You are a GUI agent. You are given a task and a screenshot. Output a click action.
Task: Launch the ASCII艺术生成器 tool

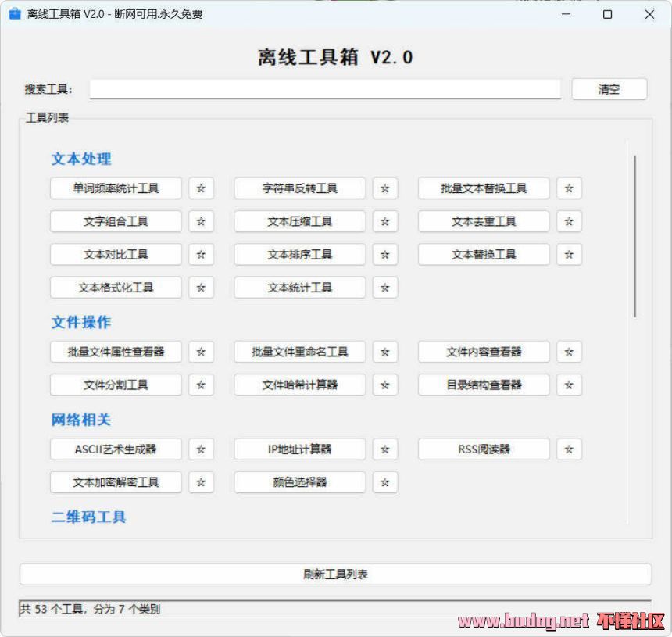pos(116,449)
